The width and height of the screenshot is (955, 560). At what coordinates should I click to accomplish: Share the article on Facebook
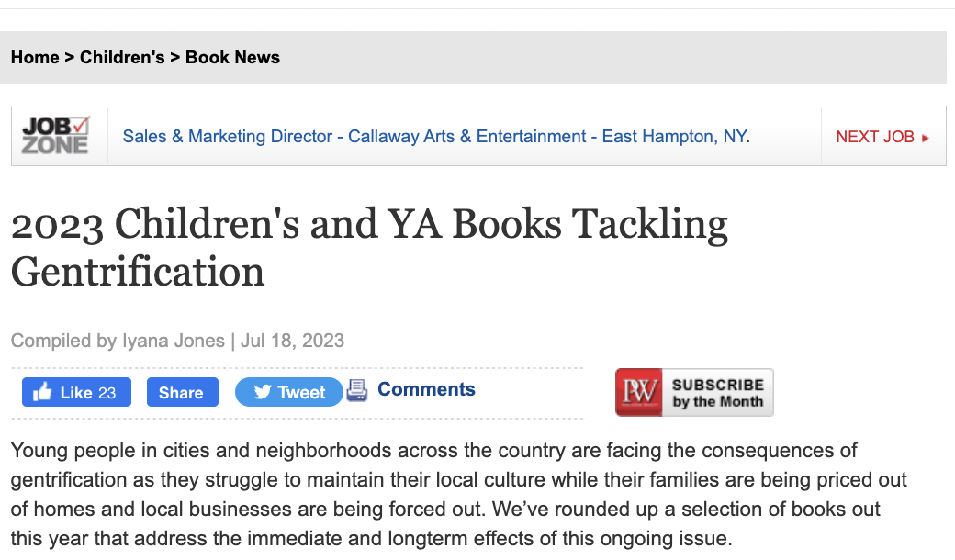coord(182,393)
